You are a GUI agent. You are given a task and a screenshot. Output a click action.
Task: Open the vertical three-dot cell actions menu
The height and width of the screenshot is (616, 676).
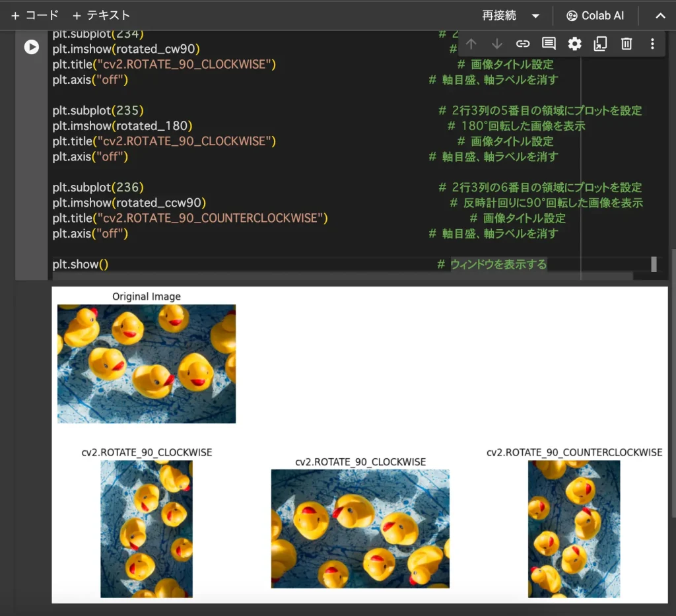(x=652, y=44)
